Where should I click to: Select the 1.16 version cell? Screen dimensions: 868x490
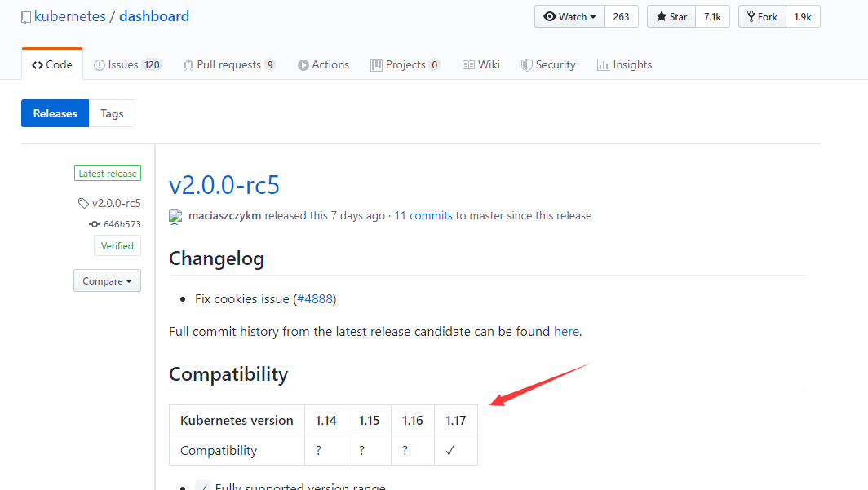(413, 421)
